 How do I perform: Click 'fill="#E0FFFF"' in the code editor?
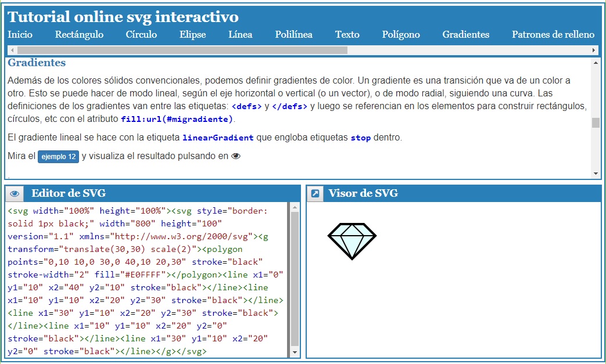[131, 275]
